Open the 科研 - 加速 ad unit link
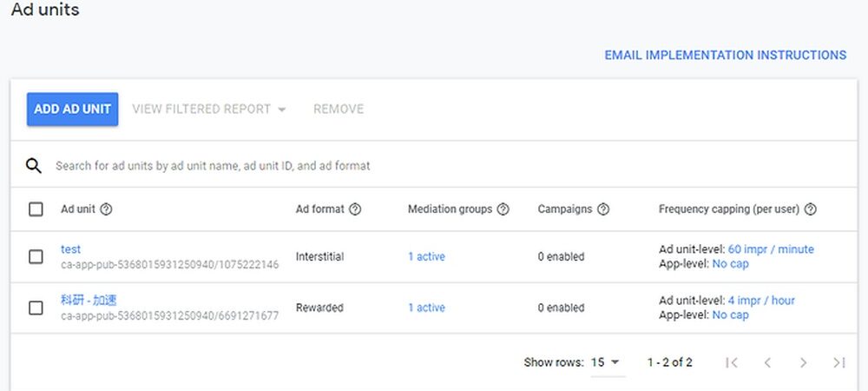 tap(89, 300)
